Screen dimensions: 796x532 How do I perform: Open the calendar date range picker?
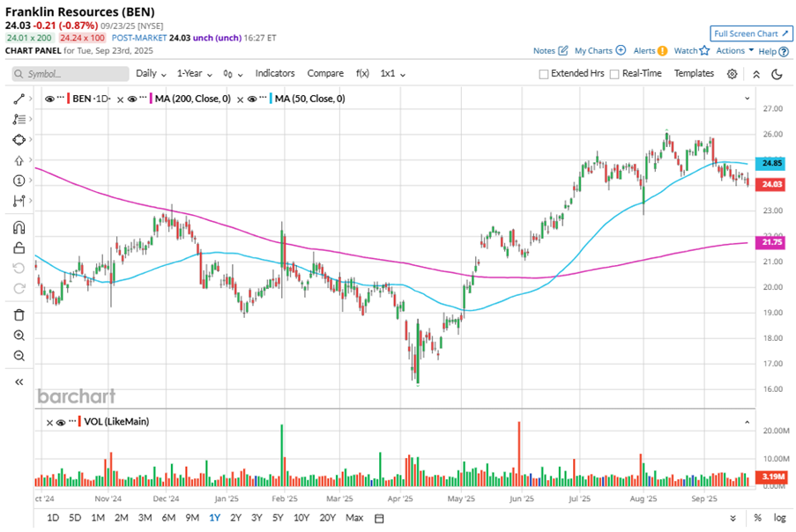379,518
